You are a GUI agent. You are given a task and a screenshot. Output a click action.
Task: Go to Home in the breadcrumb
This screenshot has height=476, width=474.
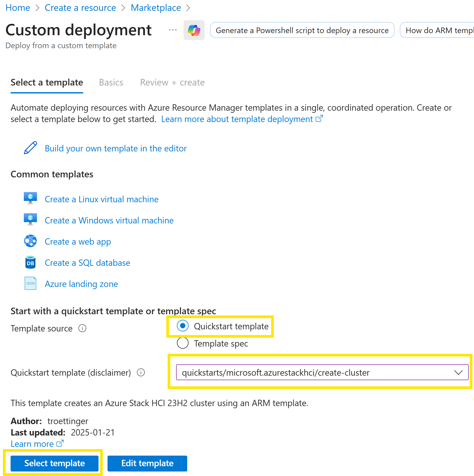[18, 8]
